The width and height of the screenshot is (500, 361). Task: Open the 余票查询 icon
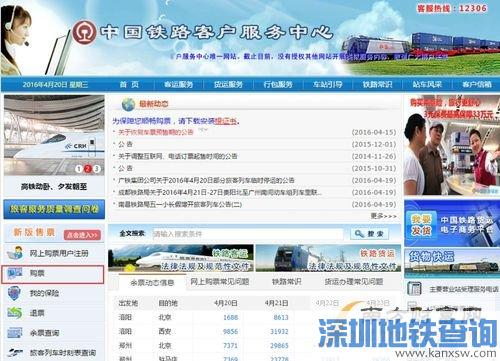point(15,333)
